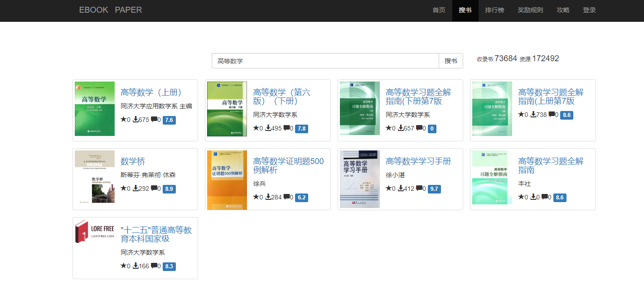Click the 9.7 rating badge on 高等数学学习手册
644x300 pixels.
[434, 189]
